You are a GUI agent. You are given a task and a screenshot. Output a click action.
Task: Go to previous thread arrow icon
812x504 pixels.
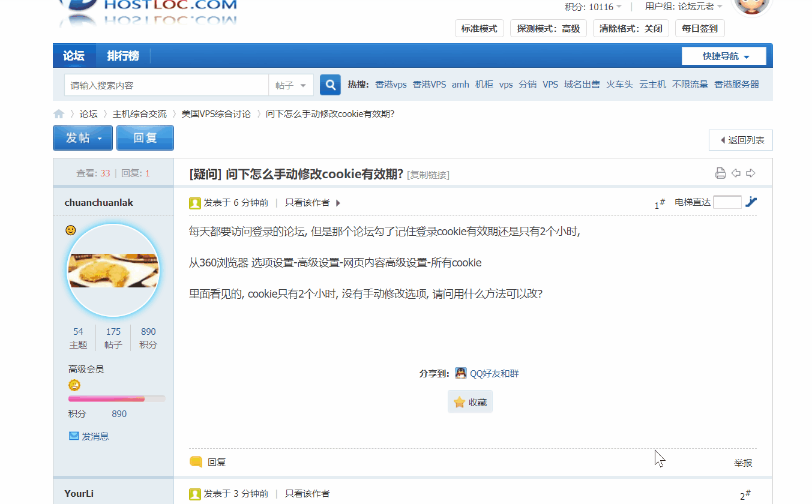coord(736,173)
